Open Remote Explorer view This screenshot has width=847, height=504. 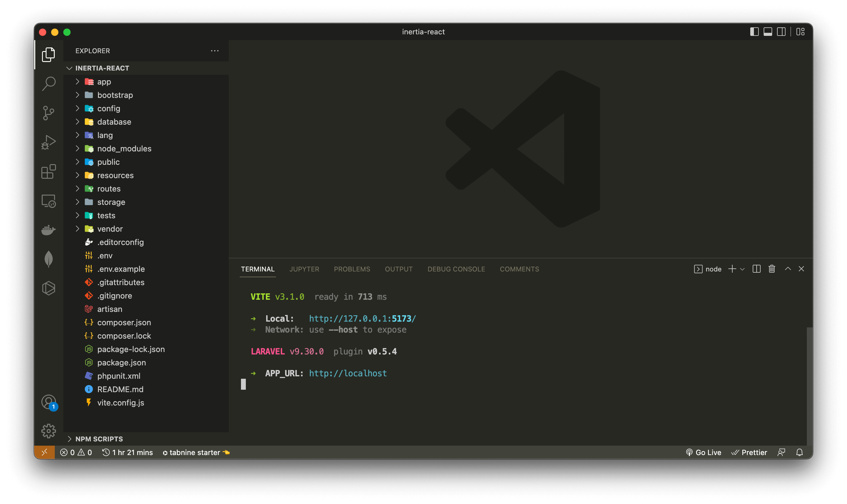pyautogui.click(x=49, y=201)
